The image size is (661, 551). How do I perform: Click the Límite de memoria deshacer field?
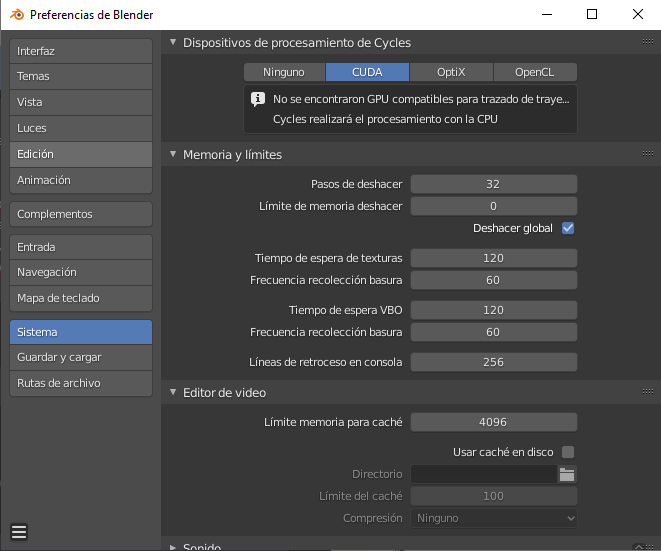(x=494, y=206)
